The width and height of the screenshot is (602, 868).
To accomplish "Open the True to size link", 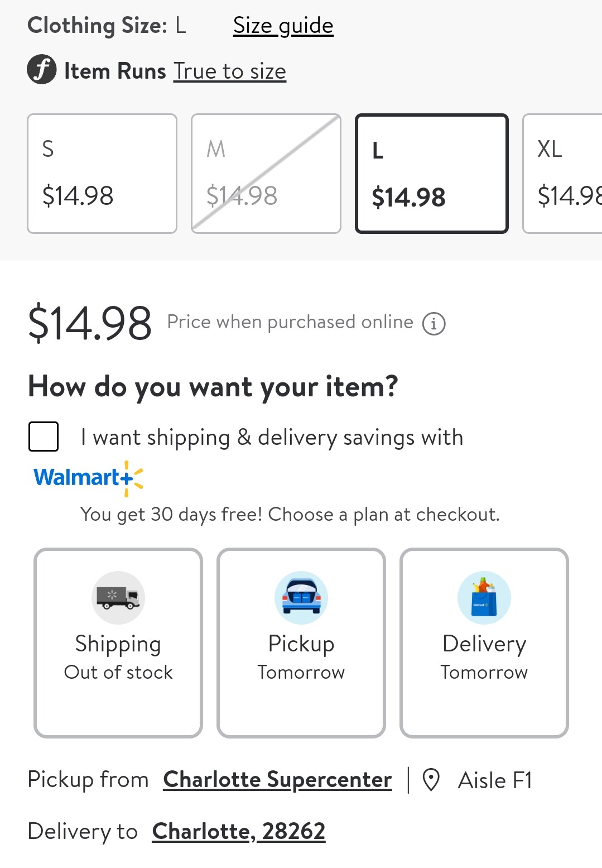I will 230,71.
